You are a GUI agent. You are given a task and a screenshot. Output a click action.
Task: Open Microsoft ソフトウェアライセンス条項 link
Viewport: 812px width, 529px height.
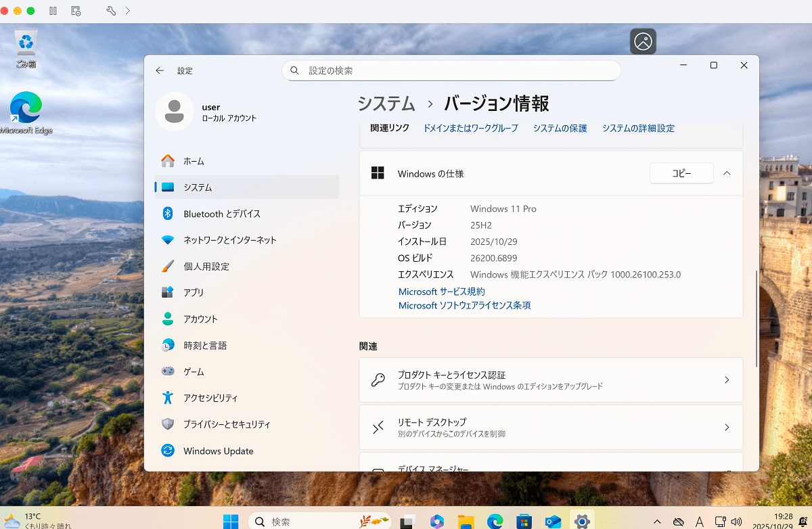click(465, 306)
